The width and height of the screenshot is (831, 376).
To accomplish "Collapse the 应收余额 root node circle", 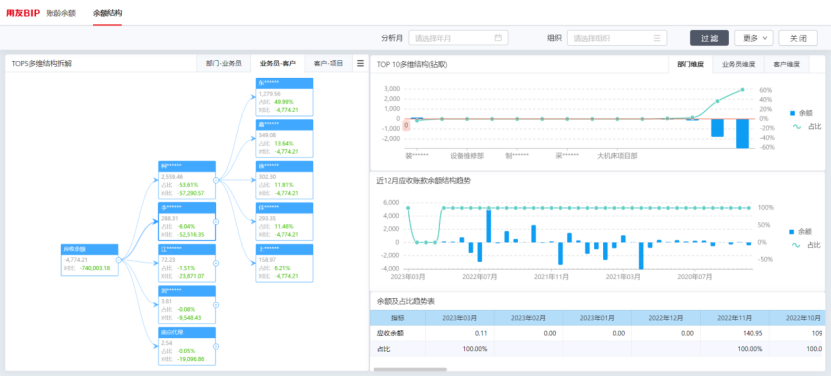I will point(119,260).
